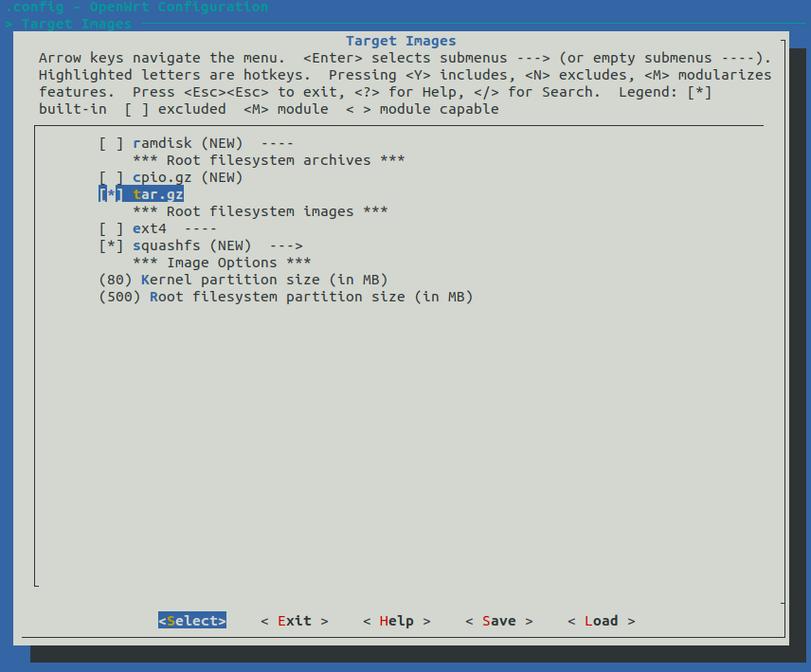Image resolution: width=811 pixels, height=672 pixels.
Task: Select the cpio.gz (NEW) entry label
Action: [188, 177]
